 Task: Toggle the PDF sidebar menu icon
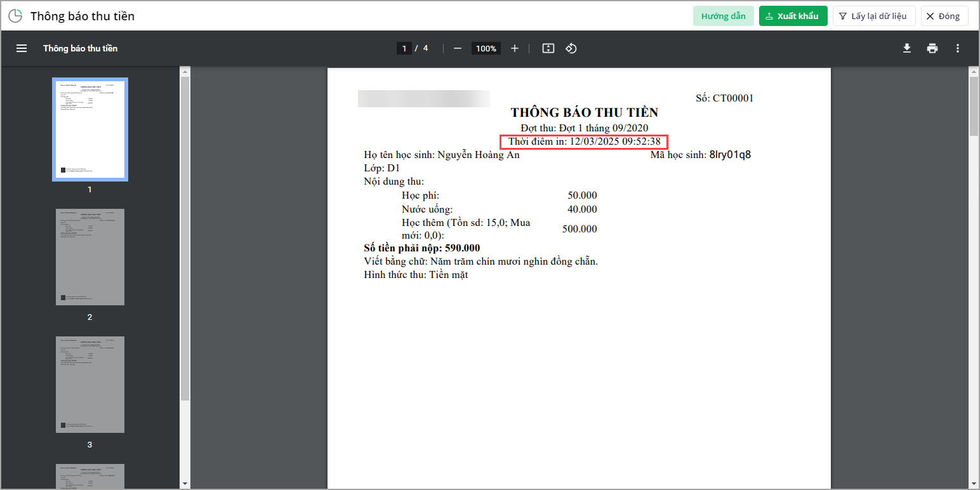point(22,48)
